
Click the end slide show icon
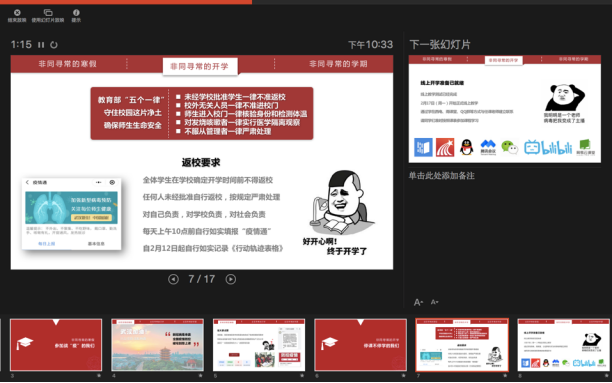coord(17,12)
